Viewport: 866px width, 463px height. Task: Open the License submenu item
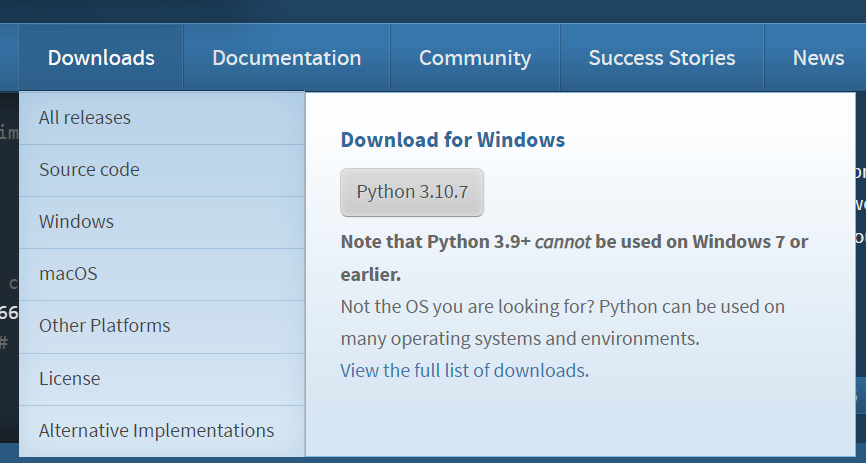(x=69, y=379)
